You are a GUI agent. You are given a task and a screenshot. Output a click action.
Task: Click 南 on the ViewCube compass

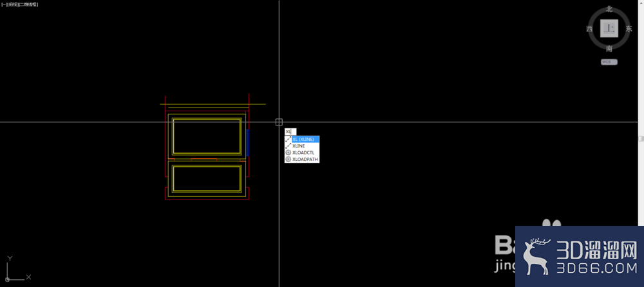click(609, 49)
